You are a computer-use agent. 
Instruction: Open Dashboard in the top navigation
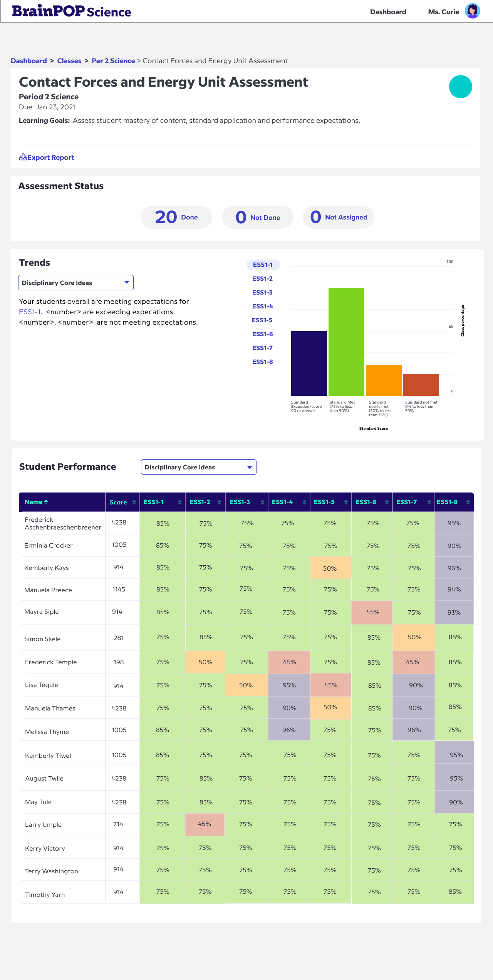click(x=388, y=12)
